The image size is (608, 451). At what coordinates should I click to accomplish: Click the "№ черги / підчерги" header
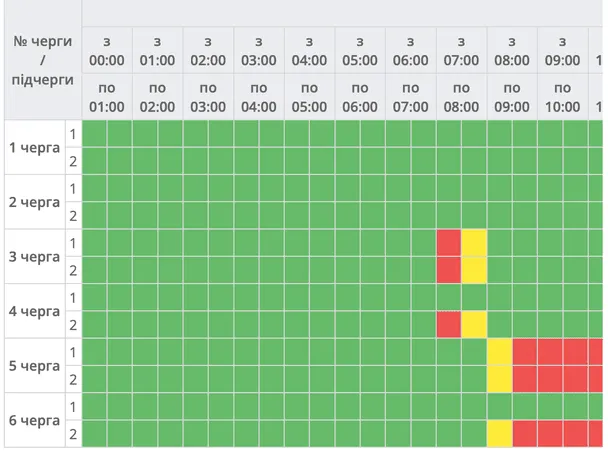click(x=40, y=60)
